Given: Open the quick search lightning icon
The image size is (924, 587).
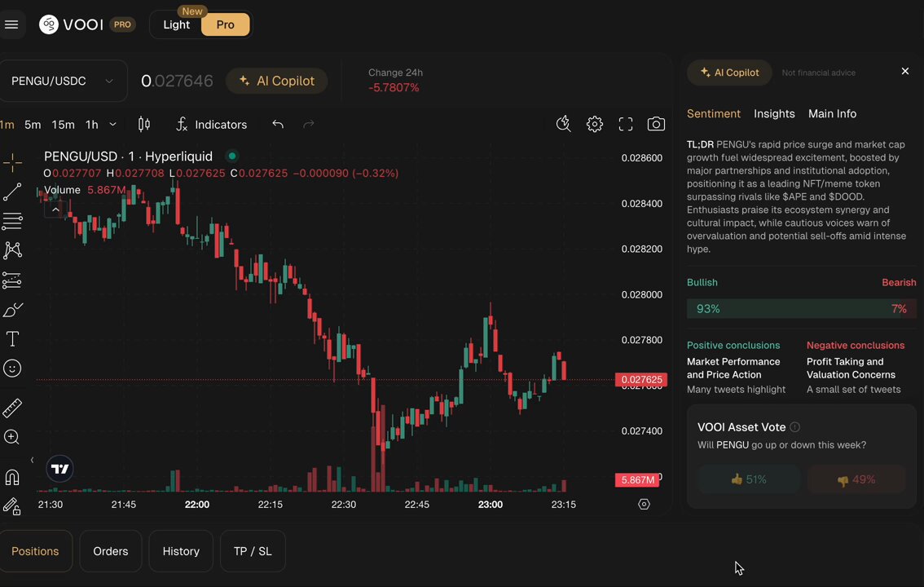Looking at the screenshot, I should point(563,124).
